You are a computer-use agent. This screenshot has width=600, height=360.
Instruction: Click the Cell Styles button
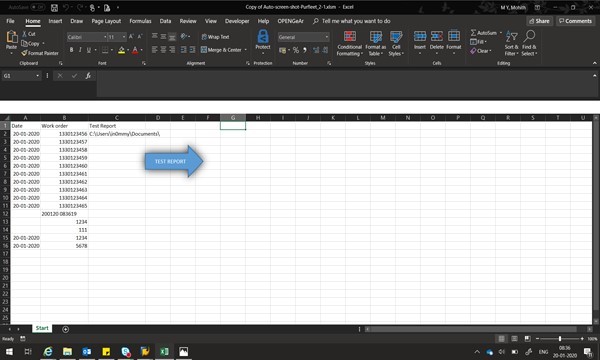(x=396, y=44)
